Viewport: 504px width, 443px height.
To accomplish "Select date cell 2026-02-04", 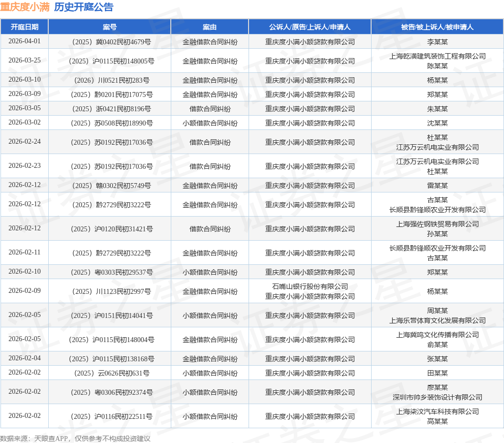I will point(25,358).
